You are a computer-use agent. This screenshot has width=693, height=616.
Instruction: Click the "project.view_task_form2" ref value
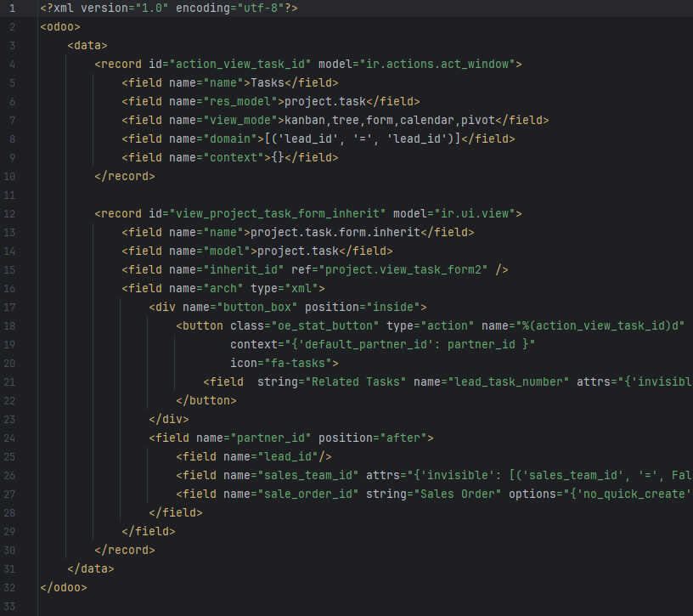(403, 269)
